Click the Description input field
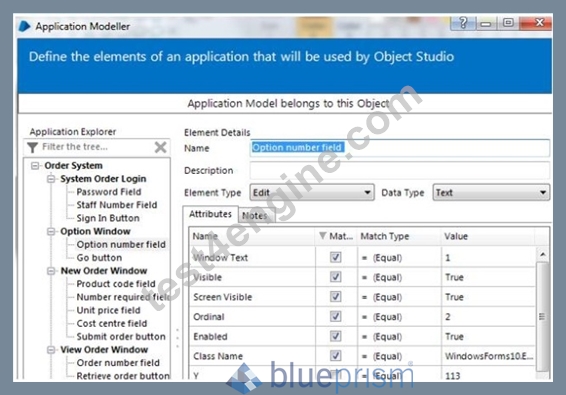Image resolution: width=566 pixels, height=395 pixels. 400,170
